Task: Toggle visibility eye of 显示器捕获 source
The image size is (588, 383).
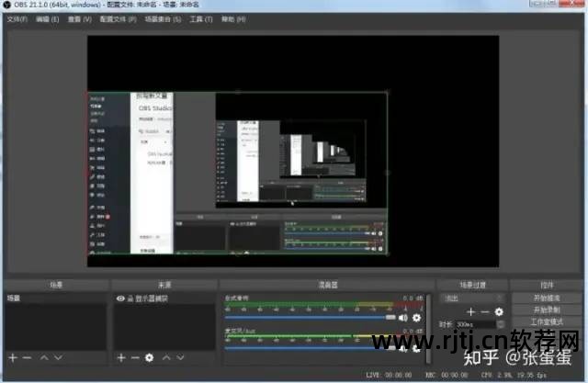Action: click(x=120, y=299)
